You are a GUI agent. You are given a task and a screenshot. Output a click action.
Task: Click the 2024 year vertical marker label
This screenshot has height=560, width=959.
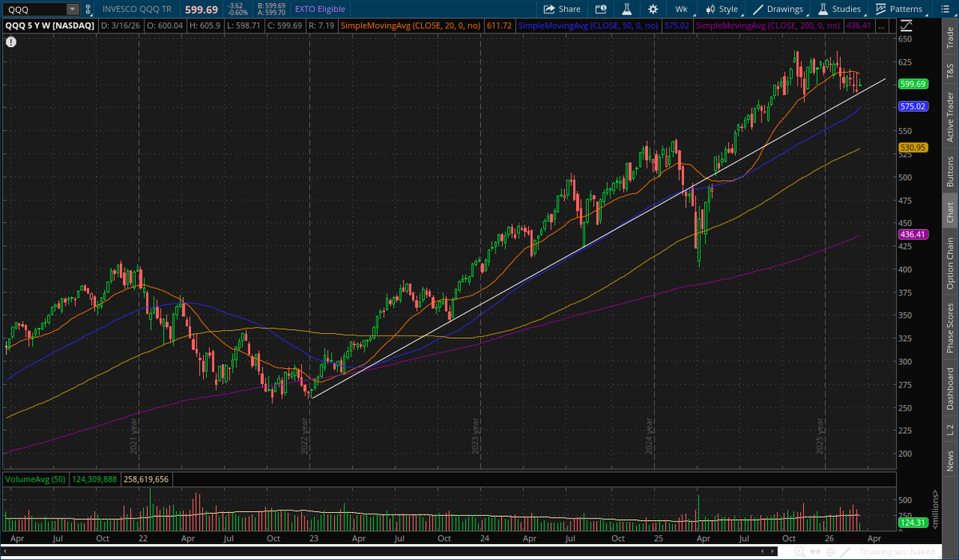click(650, 435)
